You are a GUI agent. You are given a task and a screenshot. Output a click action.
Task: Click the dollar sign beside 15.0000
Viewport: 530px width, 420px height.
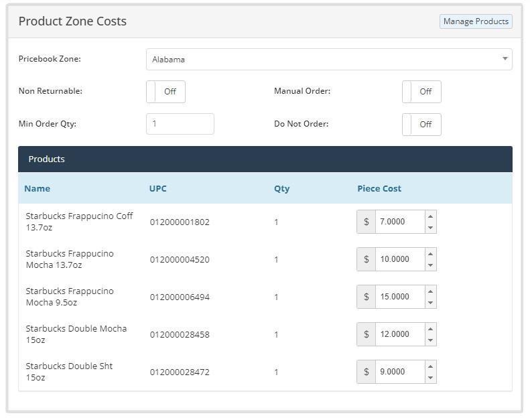(x=366, y=297)
